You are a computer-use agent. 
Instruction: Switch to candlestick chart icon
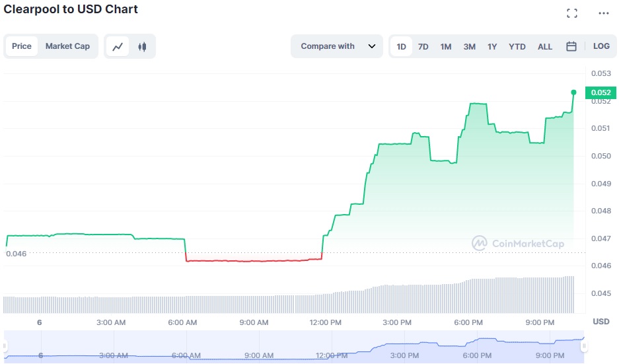pos(142,47)
